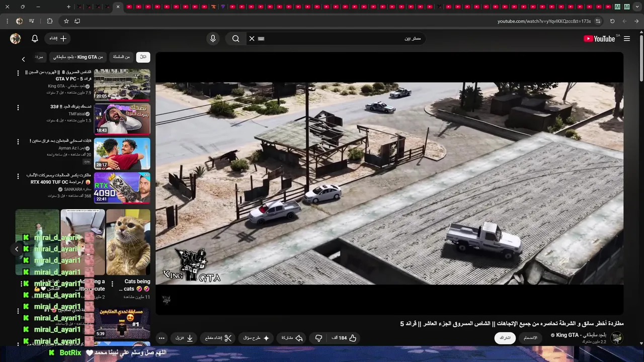Open more actions ellipsis below video
644x362 pixels.
[162, 338]
